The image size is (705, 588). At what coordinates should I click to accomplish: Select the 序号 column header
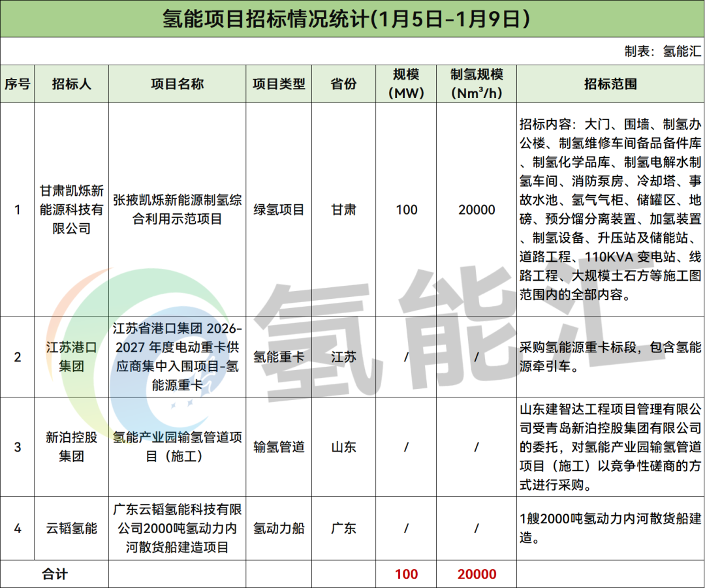pos(18,84)
